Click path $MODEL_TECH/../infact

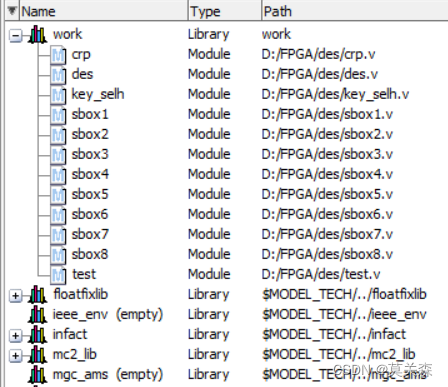click(334, 334)
